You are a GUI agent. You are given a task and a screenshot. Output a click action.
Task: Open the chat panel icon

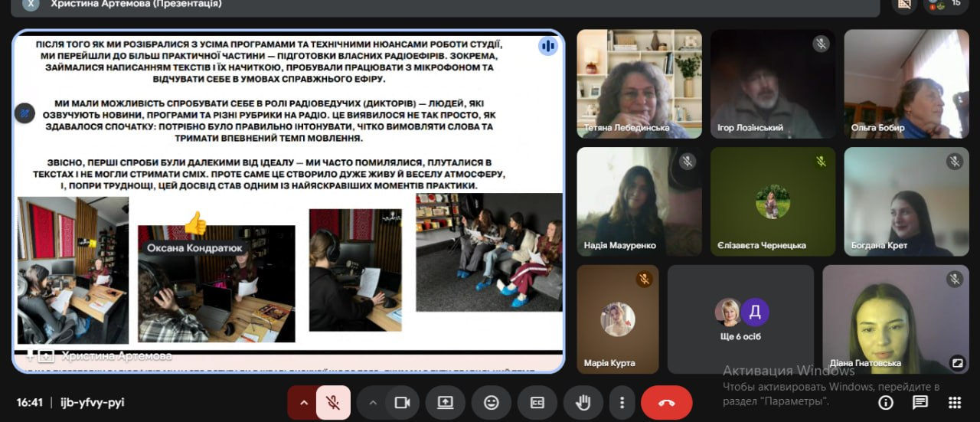pos(920,403)
